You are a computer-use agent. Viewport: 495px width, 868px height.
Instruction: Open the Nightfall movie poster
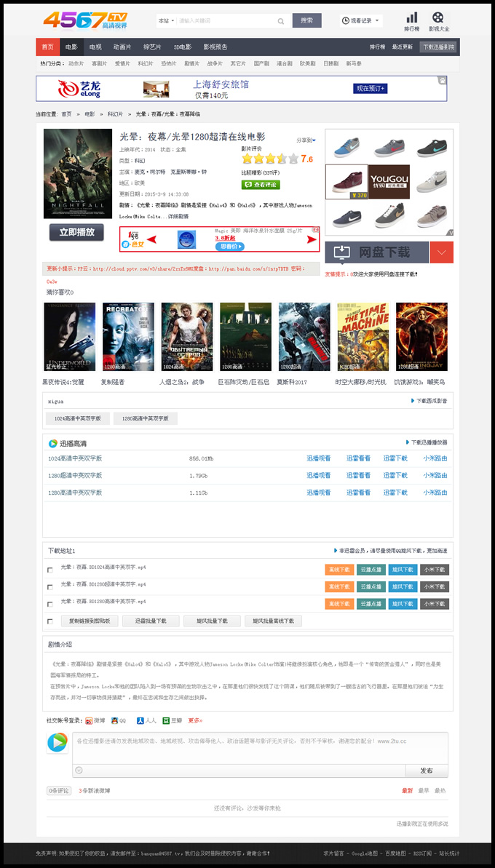click(x=78, y=174)
